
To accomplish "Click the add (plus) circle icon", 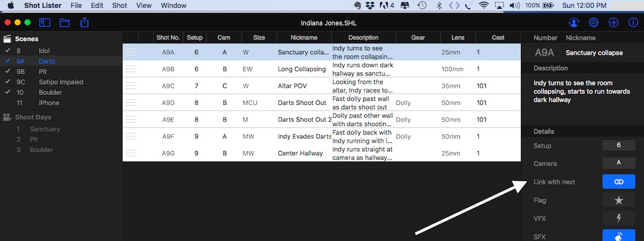I will (614, 23).
